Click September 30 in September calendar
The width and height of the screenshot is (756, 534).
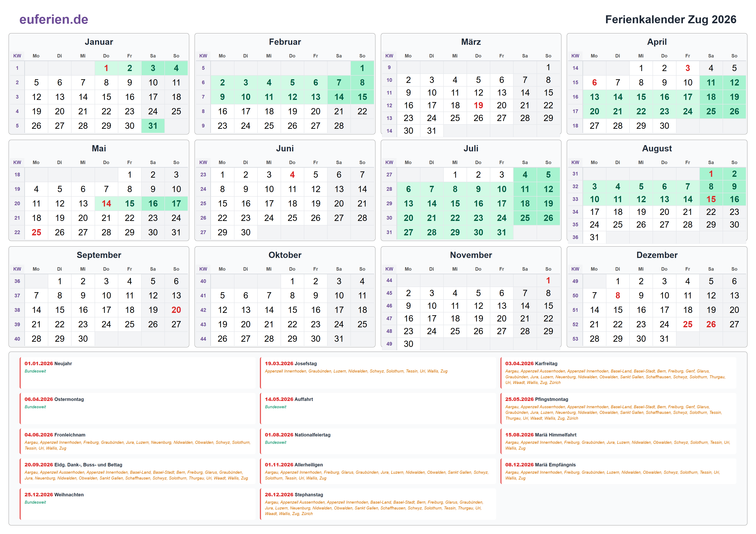[x=83, y=339]
